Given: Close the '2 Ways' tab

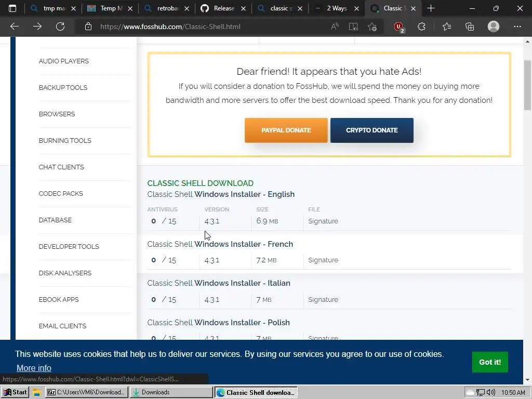Looking at the screenshot, I should [356, 9].
